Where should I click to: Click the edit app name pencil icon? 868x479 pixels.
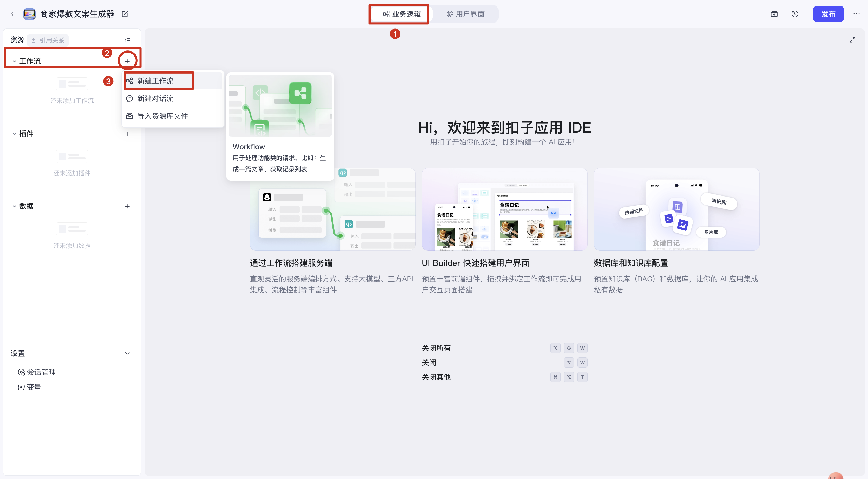[x=125, y=14]
